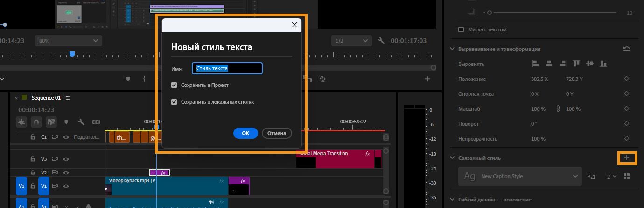Push style to track or sequence icon
Image resolution: width=644 pixels, height=208 pixels.
pos(592,176)
